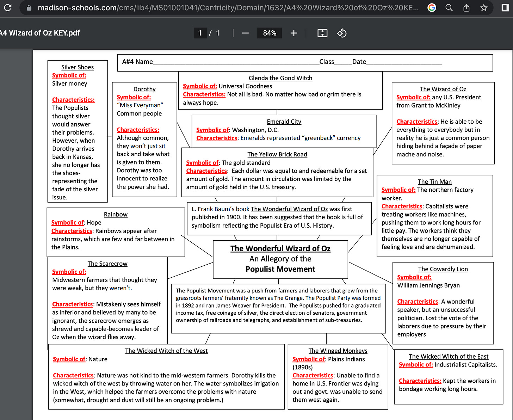This screenshot has width=513, height=420.
Task: Select the 'The Scarecrow' heading
Action: coord(107,264)
